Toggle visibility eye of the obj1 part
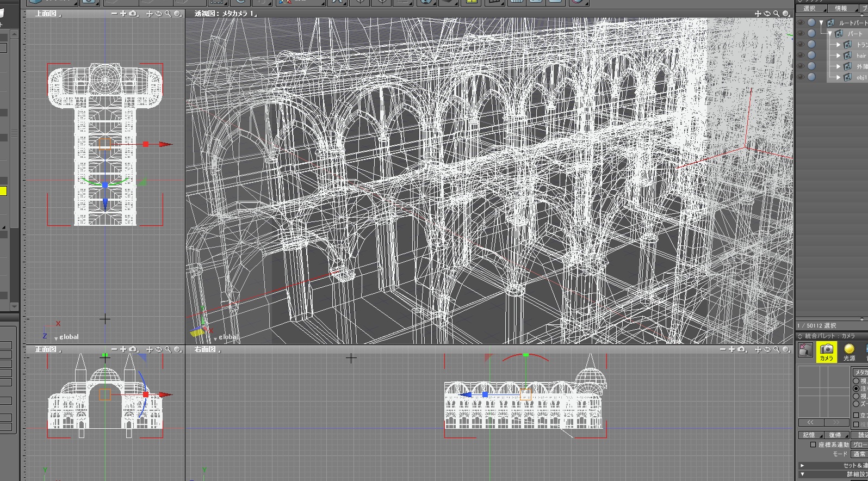868x481 pixels. coord(800,77)
